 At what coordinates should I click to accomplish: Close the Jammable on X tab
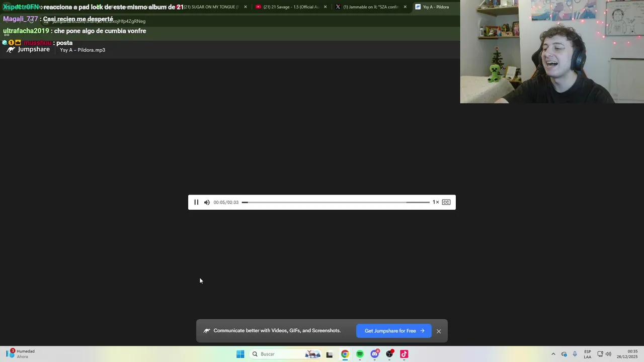pyautogui.click(x=405, y=7)
